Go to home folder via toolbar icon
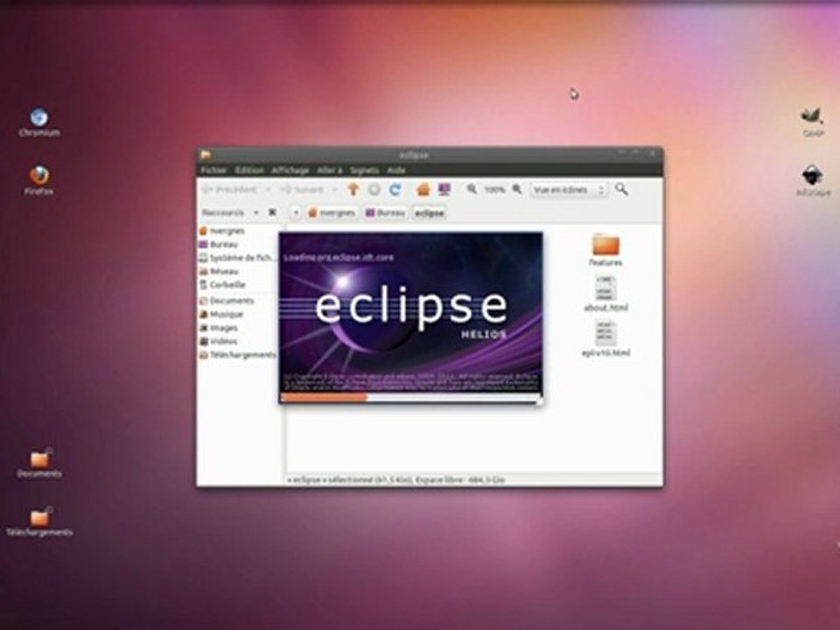Screen dimensions: 840x630 (x=423, y=189)
